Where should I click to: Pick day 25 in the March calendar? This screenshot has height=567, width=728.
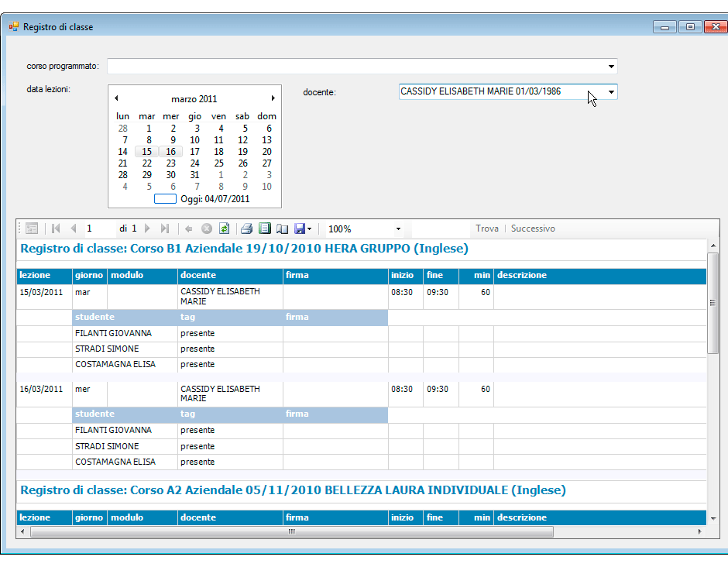(218, 163)
